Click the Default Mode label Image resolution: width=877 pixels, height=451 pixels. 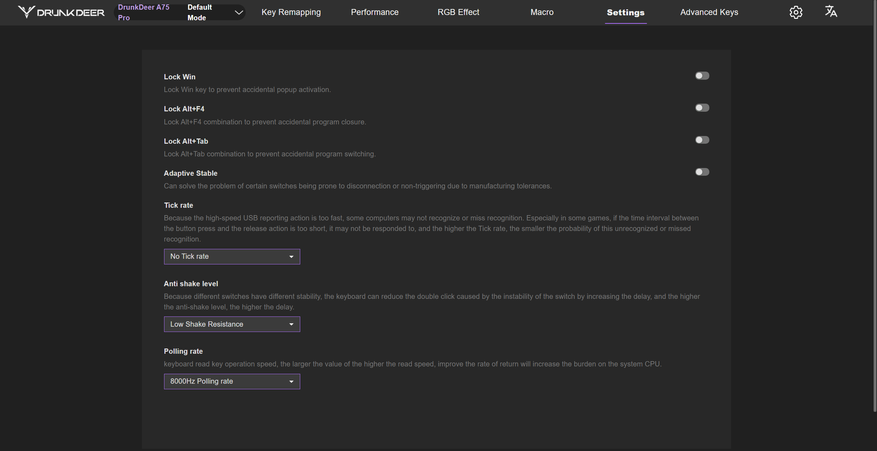[200, 12]
